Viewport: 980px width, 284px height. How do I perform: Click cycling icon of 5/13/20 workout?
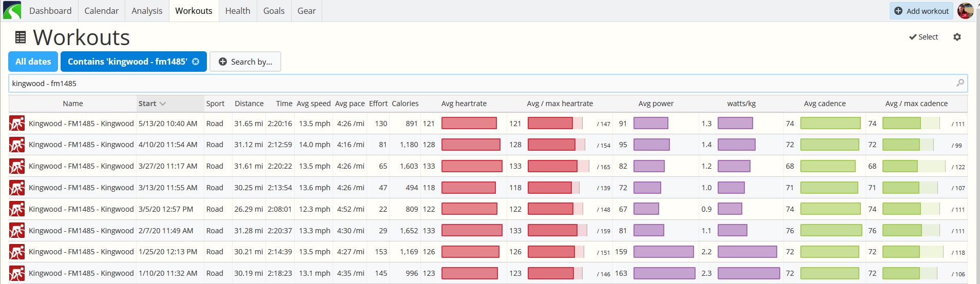pyautogui.click(x=17, y=124)
